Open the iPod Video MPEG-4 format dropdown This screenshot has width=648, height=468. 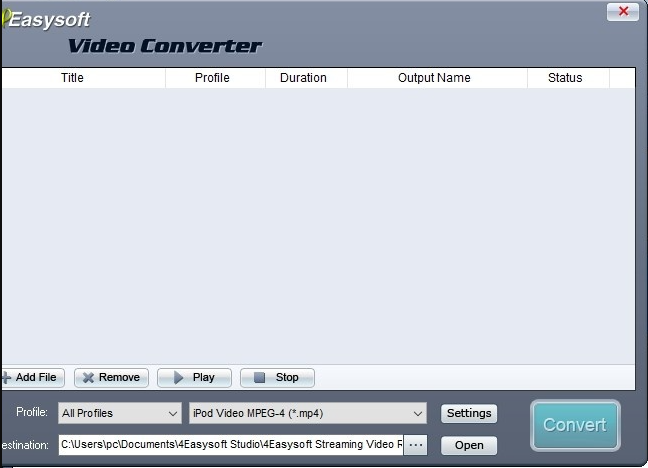point(308,413)
